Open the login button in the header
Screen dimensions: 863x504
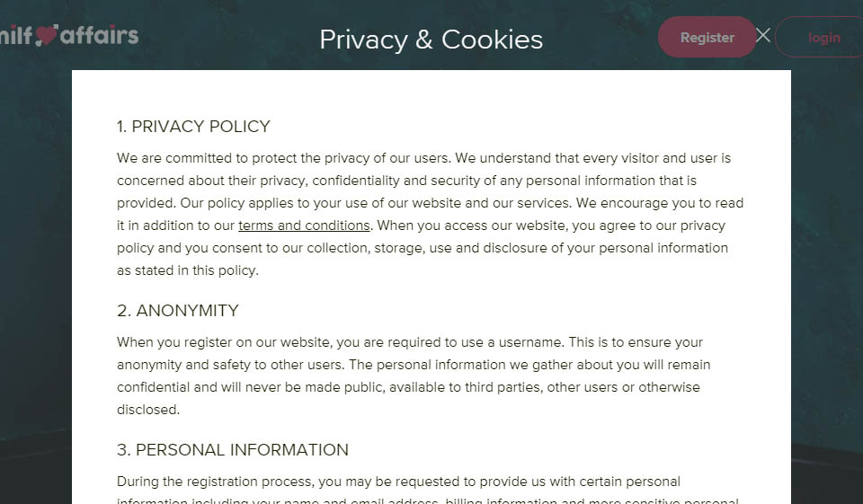823,38
